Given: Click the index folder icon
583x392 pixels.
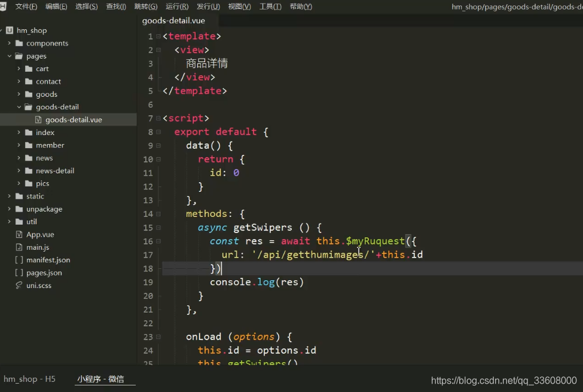Looking at the screenshot, I should (x=29, y=132).
